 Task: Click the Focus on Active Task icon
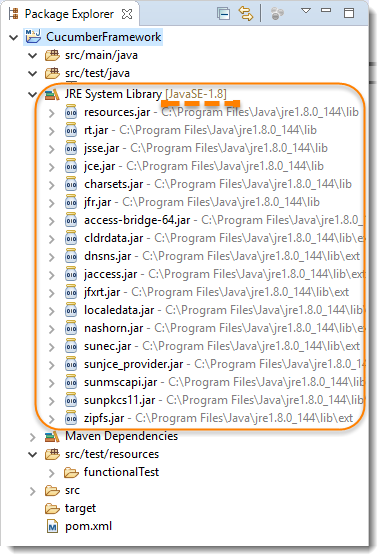click(277, 14)
